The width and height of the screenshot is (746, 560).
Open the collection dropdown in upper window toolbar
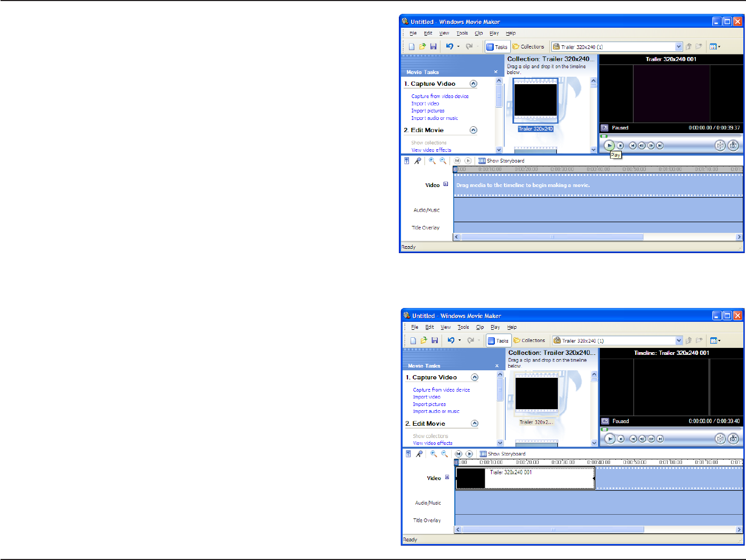point(679,47)
